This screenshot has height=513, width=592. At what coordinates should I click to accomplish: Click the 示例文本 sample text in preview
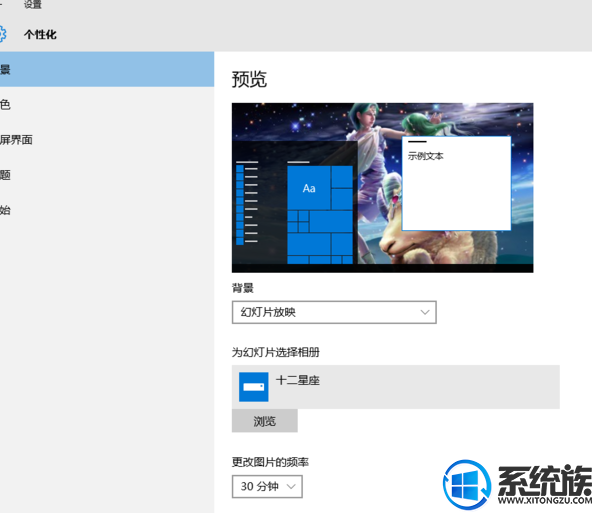click(x=426, y=156)
